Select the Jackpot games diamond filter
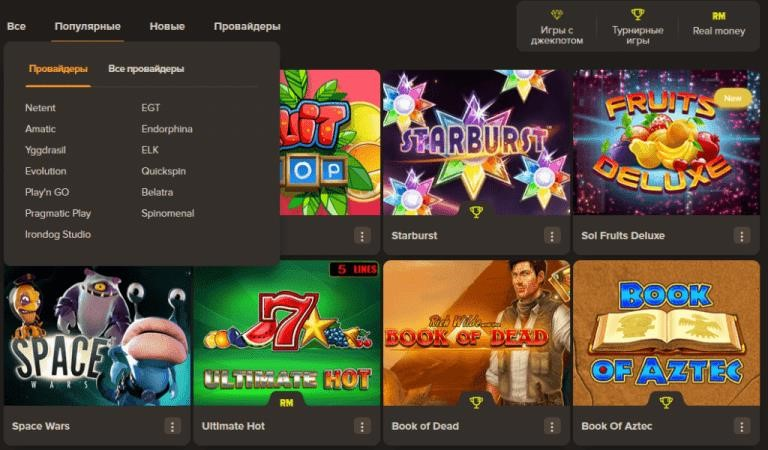 point(557,27)
